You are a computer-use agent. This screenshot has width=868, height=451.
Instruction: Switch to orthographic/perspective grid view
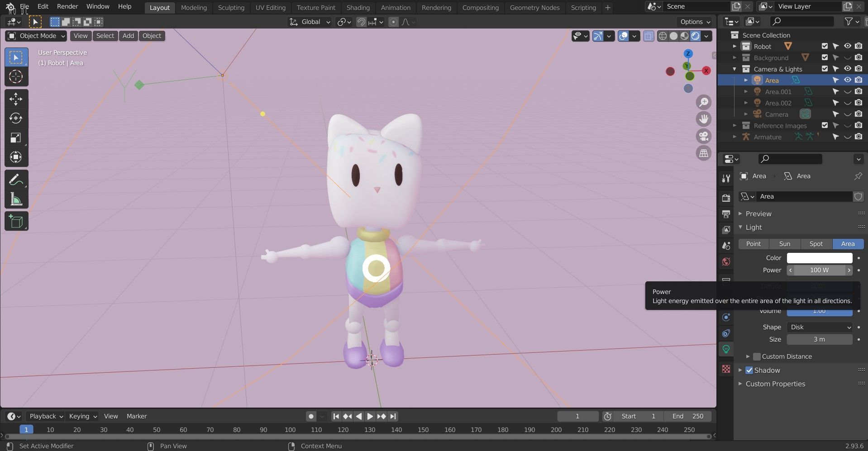[x=703, y=153]
